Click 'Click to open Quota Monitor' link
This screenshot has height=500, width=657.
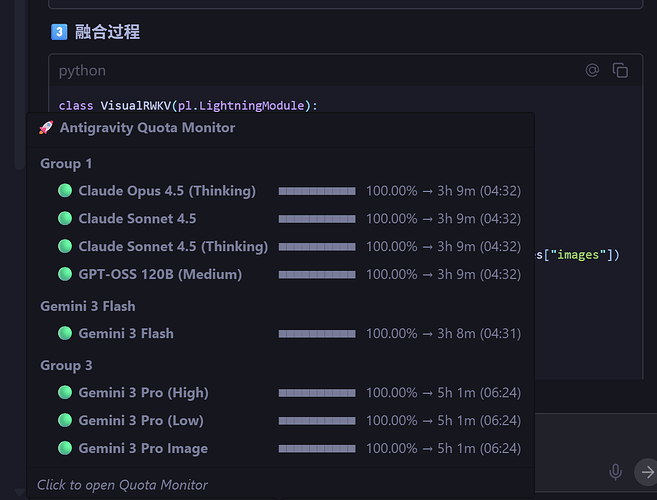[122, 485]
